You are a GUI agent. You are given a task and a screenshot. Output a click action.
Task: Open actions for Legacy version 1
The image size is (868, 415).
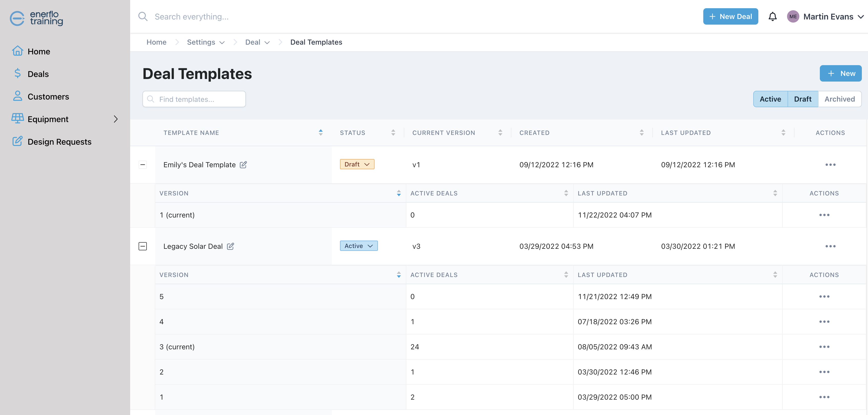824,397
